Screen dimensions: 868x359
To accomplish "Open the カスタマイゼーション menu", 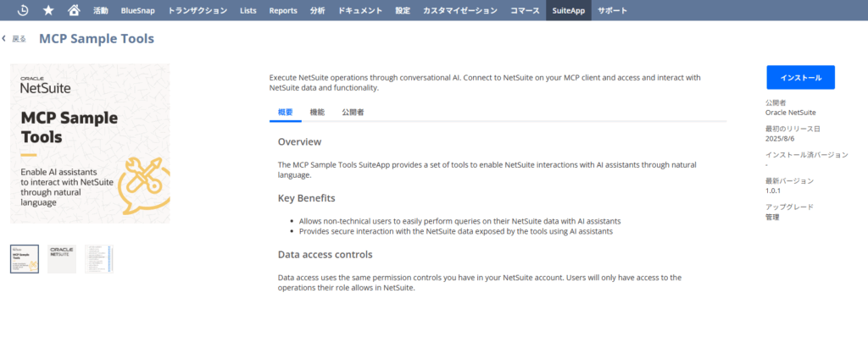I will coord(460,10).
